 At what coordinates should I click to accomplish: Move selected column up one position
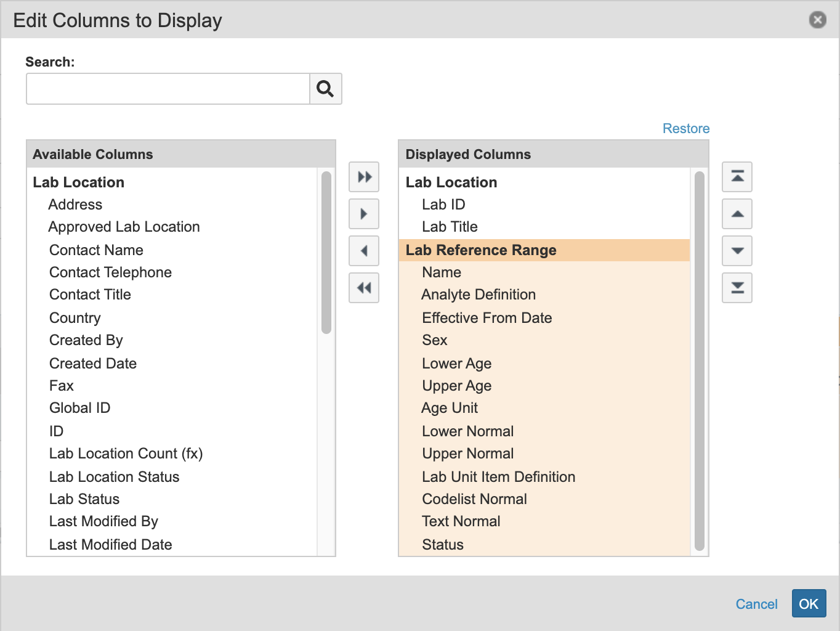[737, 214]
